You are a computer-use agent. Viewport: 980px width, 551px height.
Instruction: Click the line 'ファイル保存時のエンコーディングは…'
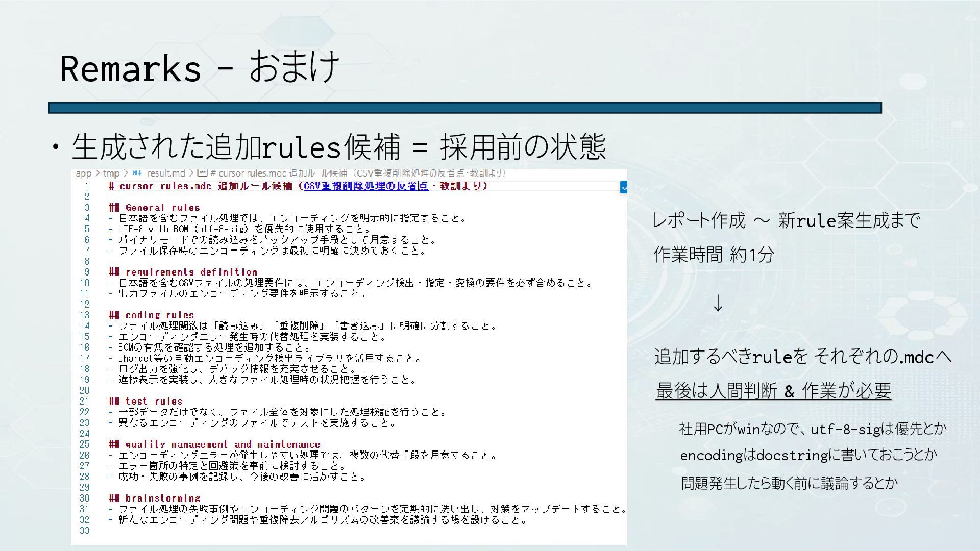[268, 251]
